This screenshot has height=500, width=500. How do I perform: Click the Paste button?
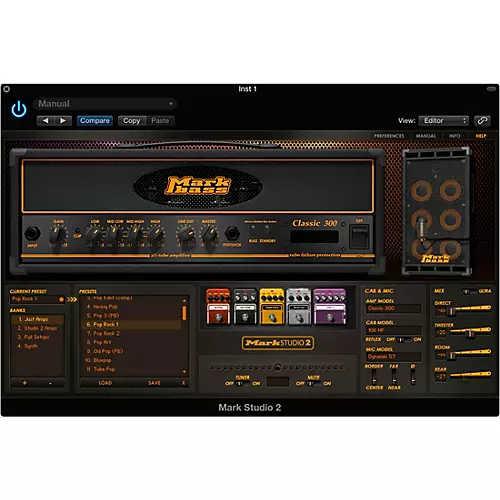point(160,121)
